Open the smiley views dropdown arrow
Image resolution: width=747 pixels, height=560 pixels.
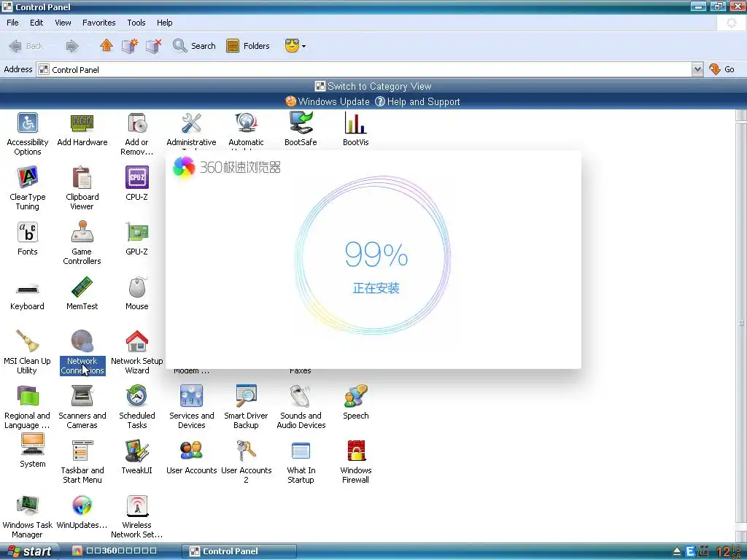pyautogui.click(x=304, y=46)
